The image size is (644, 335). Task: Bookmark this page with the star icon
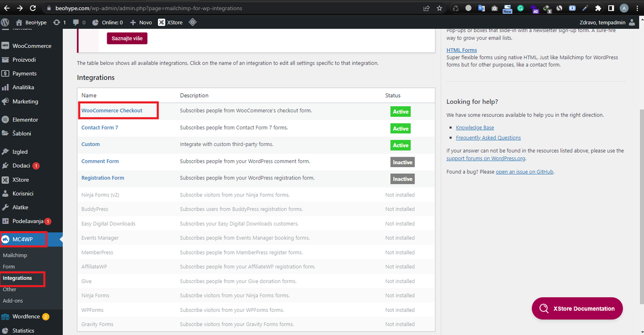[439, 8]
